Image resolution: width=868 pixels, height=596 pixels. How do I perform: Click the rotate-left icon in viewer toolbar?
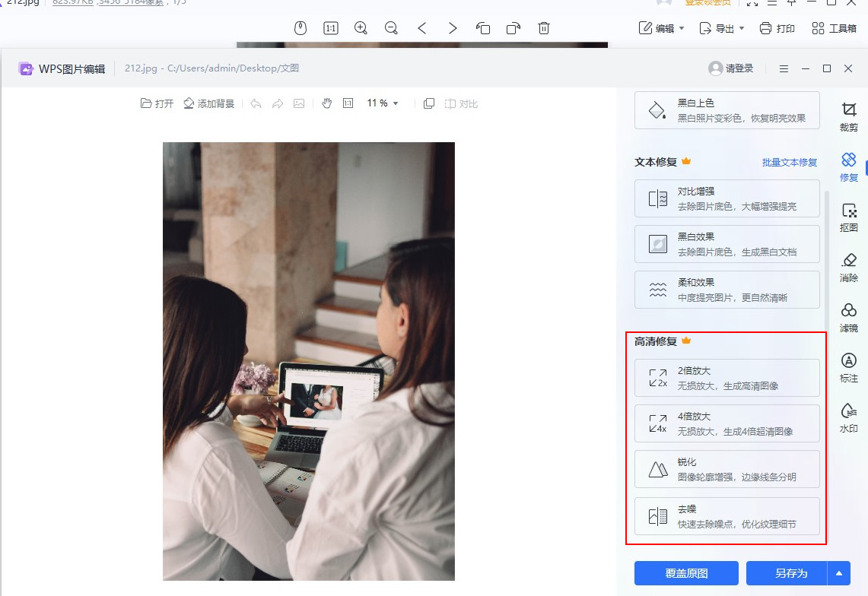click(x=482, y=28)
